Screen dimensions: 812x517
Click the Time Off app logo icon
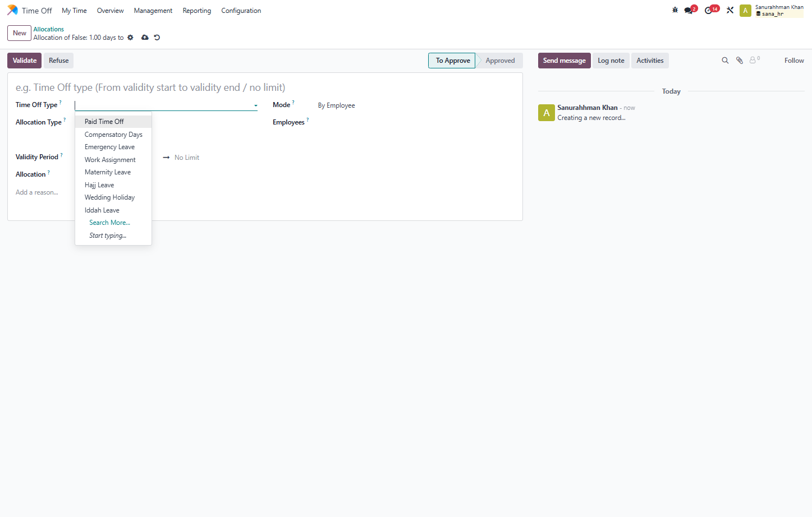pos(12,10)
